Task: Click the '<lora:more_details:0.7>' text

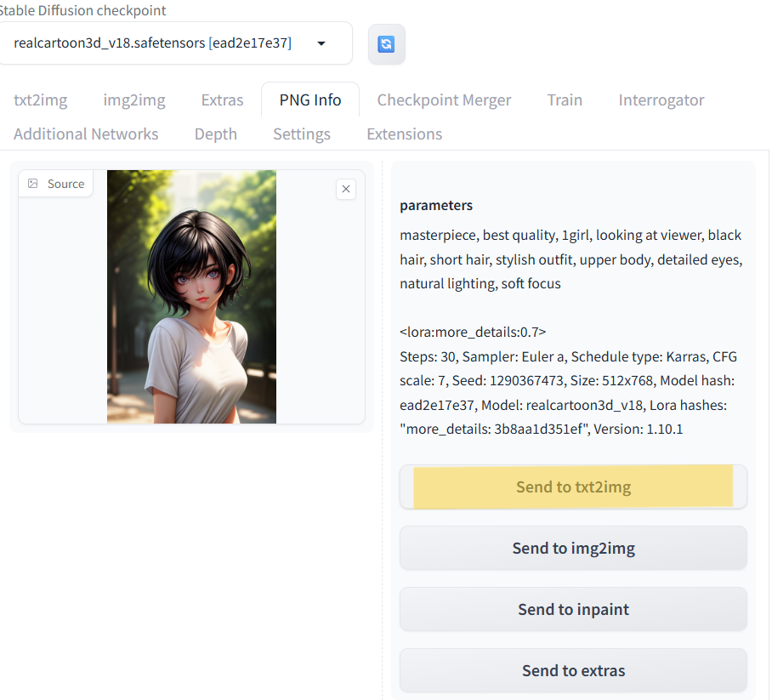Action: pyautogui.click(x=473, y=332)
